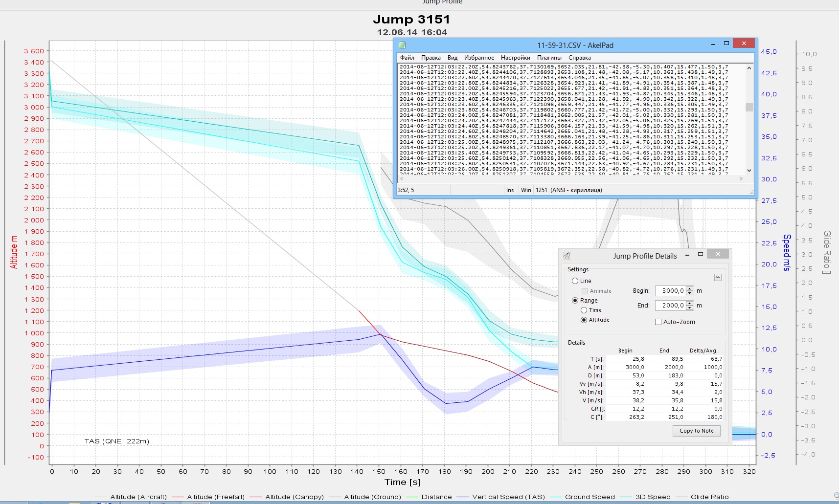Click the 3:52, 5 cursor position status
The image size is (839, 504).
tap(406, 190)
